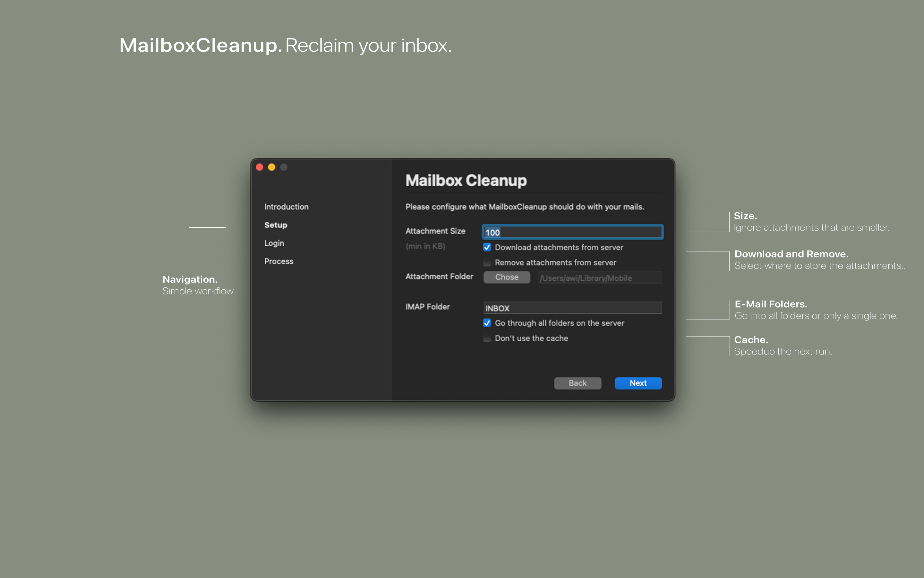The height and width of the screenshot is (578, 924).
Task: Close the window with red button
Action: [260, 167]
